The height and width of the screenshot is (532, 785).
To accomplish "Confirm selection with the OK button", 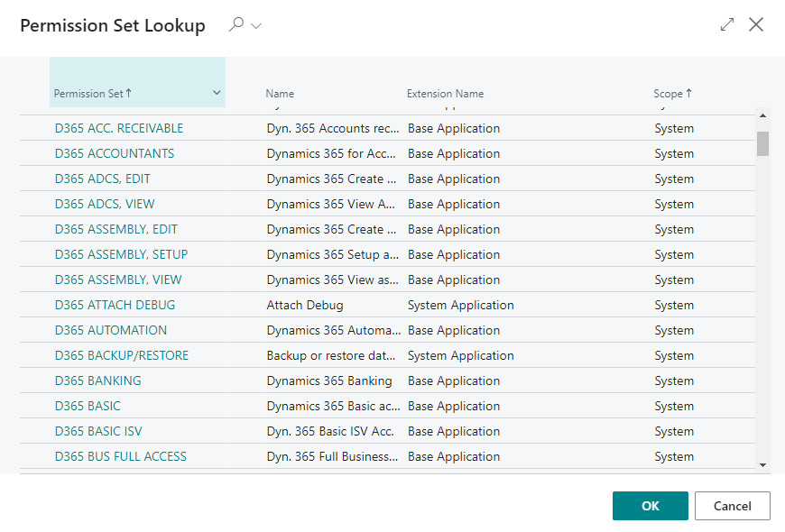I will coord(651,506).
